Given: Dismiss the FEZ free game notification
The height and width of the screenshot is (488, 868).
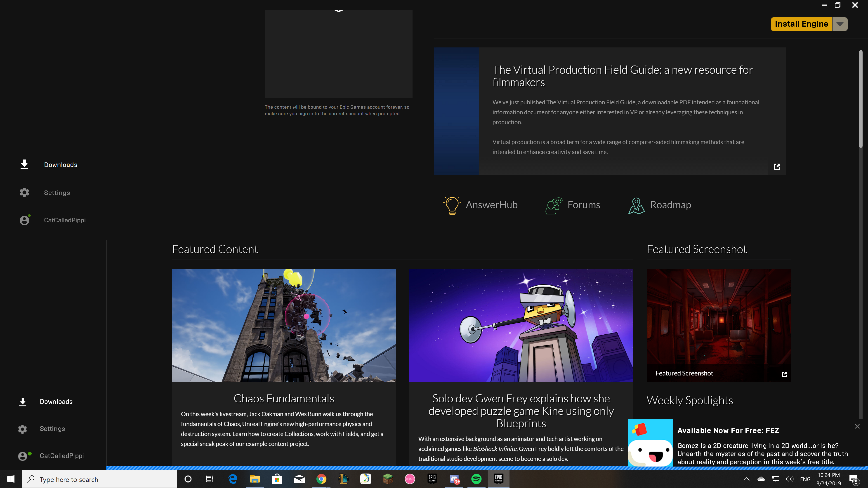Looking at the screenshot, I should click(857, 426).
